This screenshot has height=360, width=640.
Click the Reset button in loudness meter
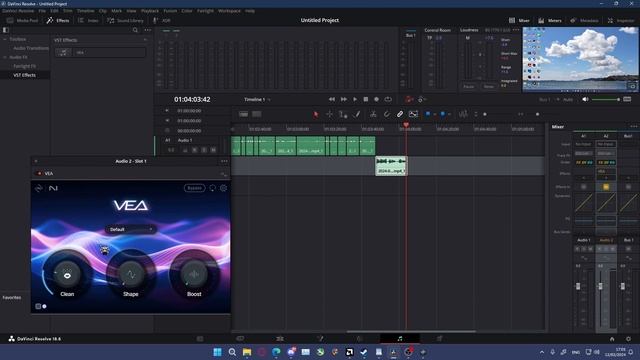tap(489, 87)
